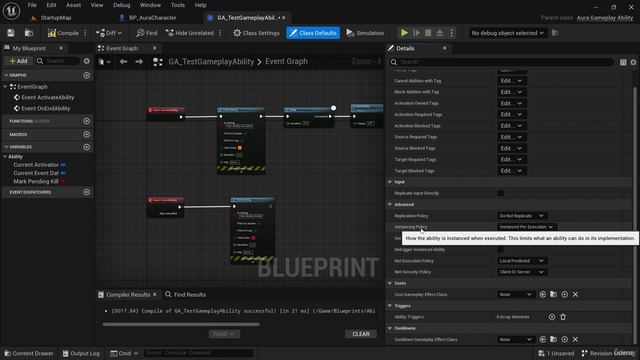Open Instancing Policy dropdown
Screen dimensions: 640x360
click(527, 227)
